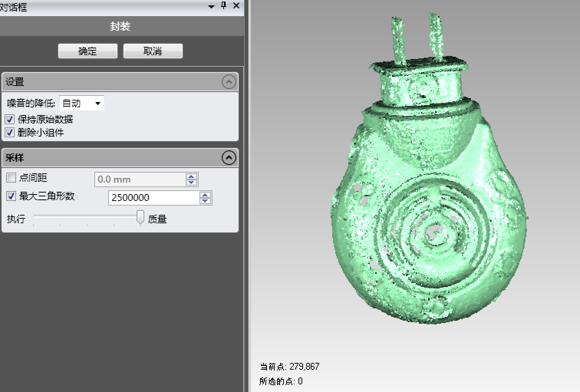Collapse the 设置 section

click(229, 82)
